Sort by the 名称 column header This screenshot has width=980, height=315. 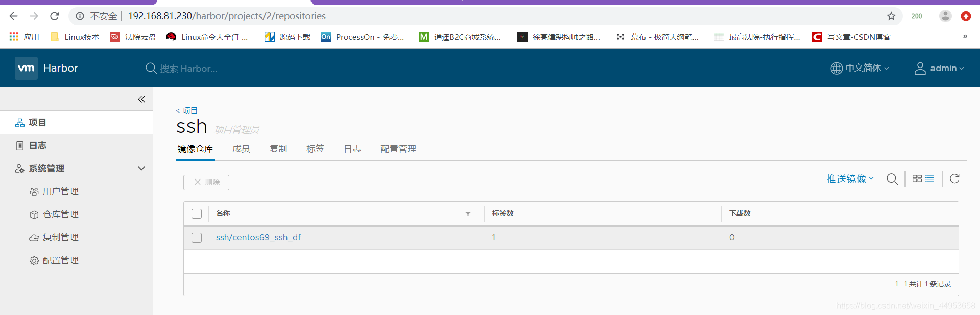tap(223, 214)
